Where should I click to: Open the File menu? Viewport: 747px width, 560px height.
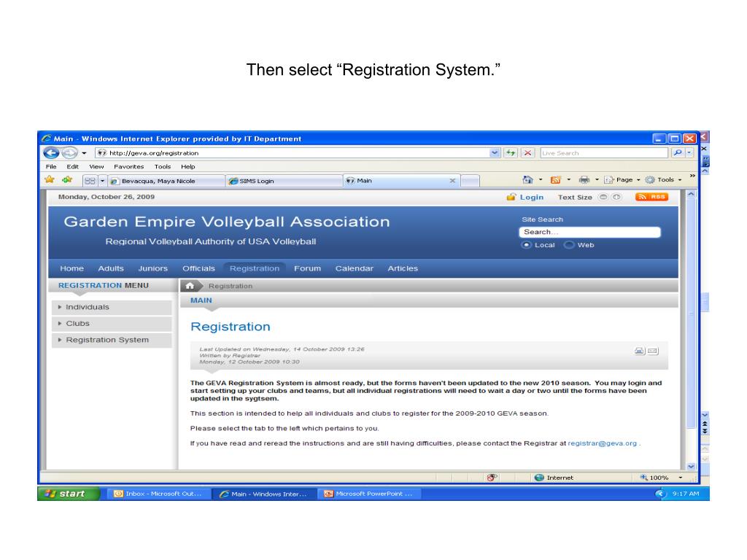pos(51,167)
